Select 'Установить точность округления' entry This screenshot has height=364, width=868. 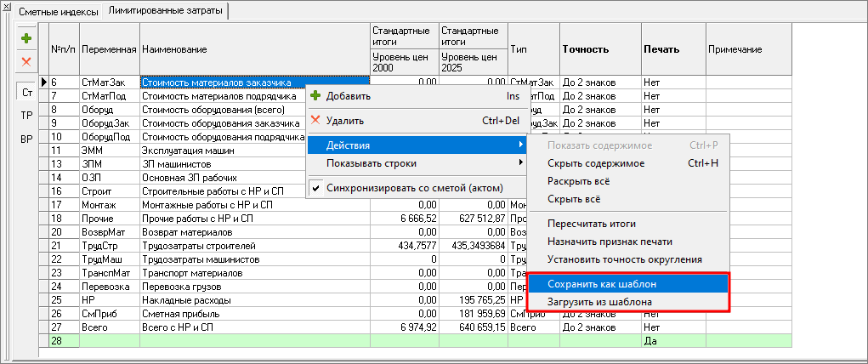pyautogui.click(x=624, y=259)
